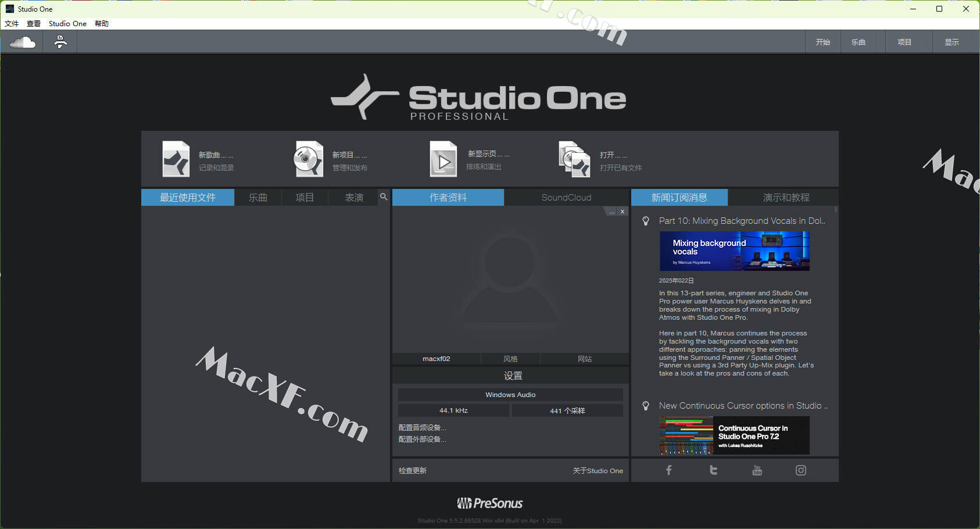Open the Windows Audio device selector

tap(510, 395)
